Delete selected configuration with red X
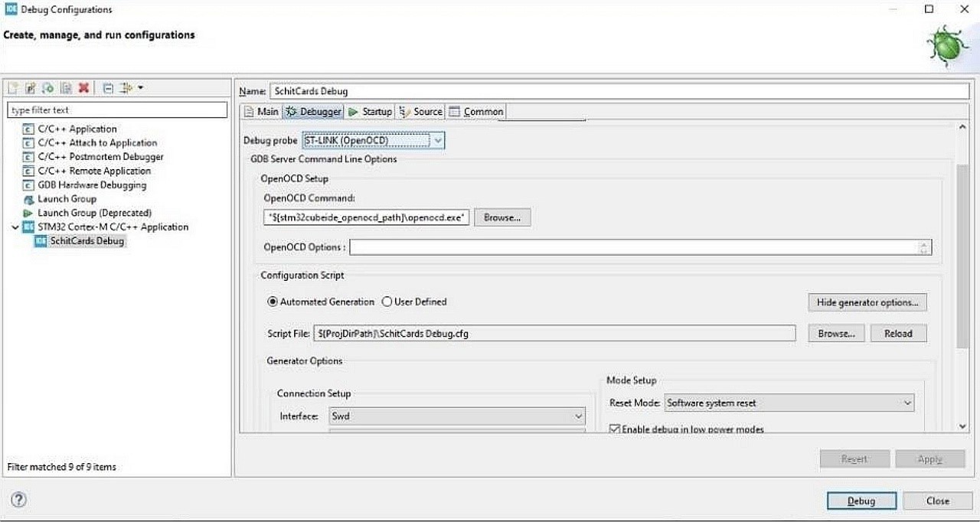The width and height of the screenshot is (980, 522). (83, 88)
